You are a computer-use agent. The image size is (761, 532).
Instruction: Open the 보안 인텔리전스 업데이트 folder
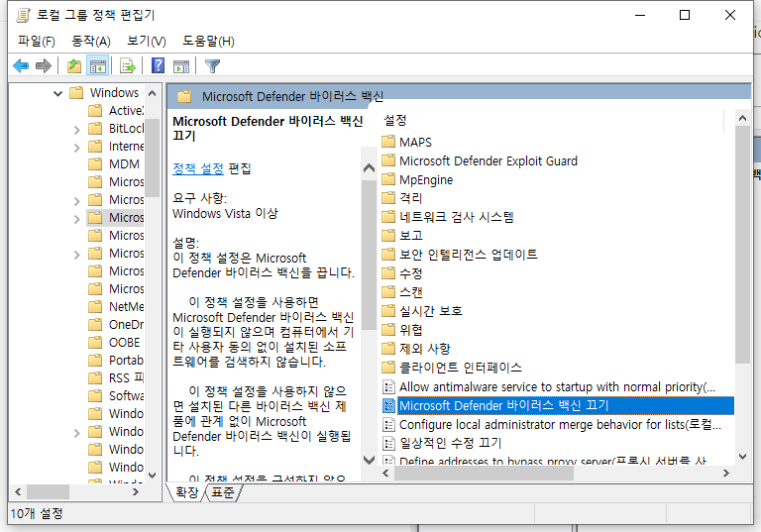point(460,255)
